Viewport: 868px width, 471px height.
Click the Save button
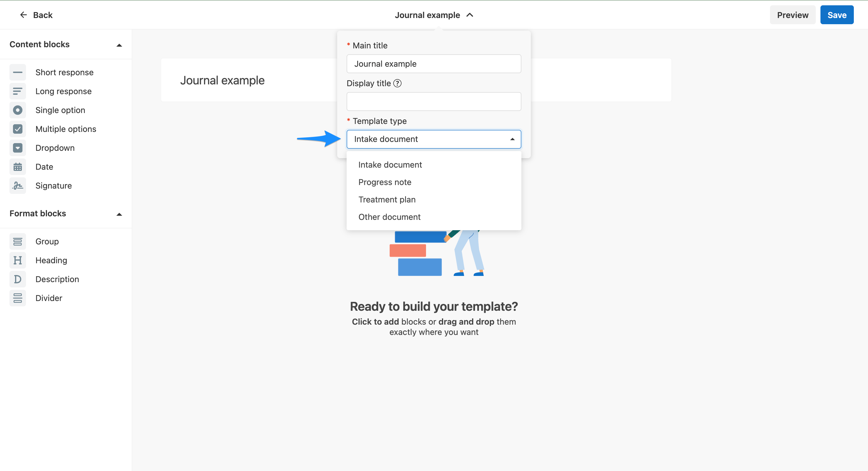[x=837, y=15]
